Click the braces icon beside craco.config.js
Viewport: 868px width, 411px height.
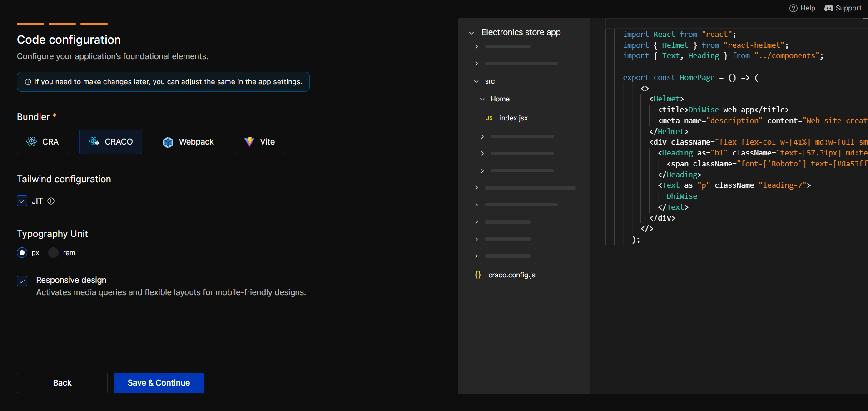click(478, 275)
